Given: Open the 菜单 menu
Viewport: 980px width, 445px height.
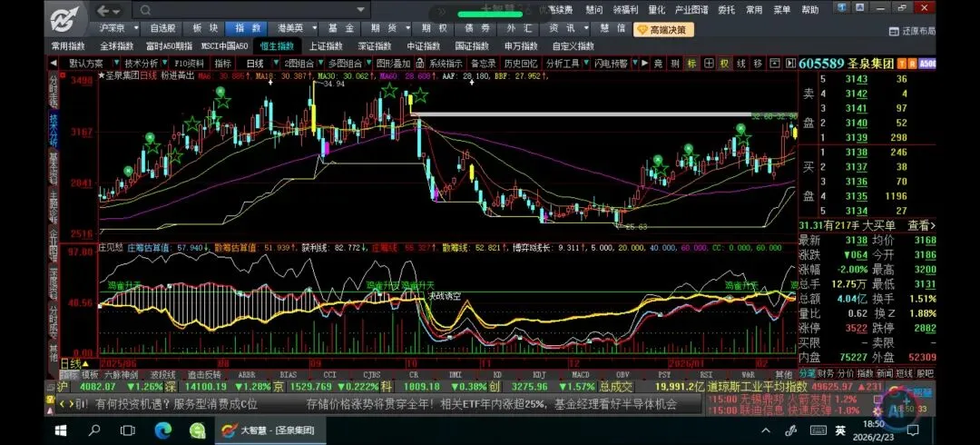Looking at the screenshot, I should 782,9.
